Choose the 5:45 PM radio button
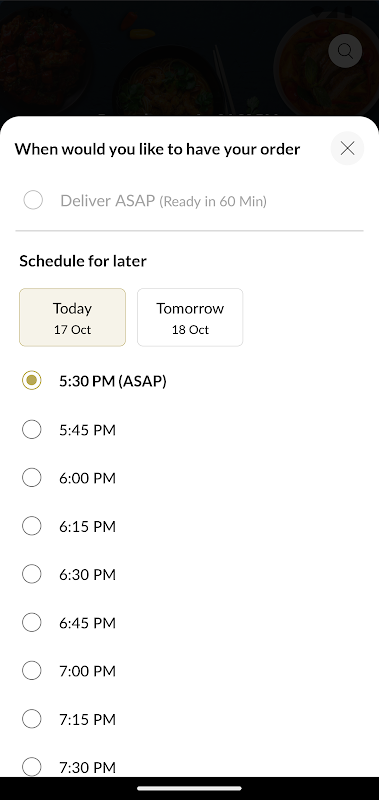 32,430
